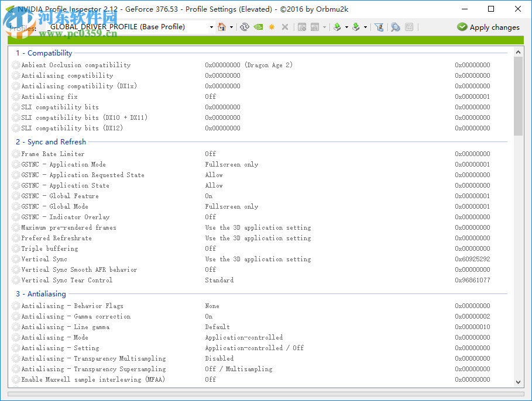
Task: Click 'Disabled' value of Transparency Multisampling
Action: pos(219,358)
